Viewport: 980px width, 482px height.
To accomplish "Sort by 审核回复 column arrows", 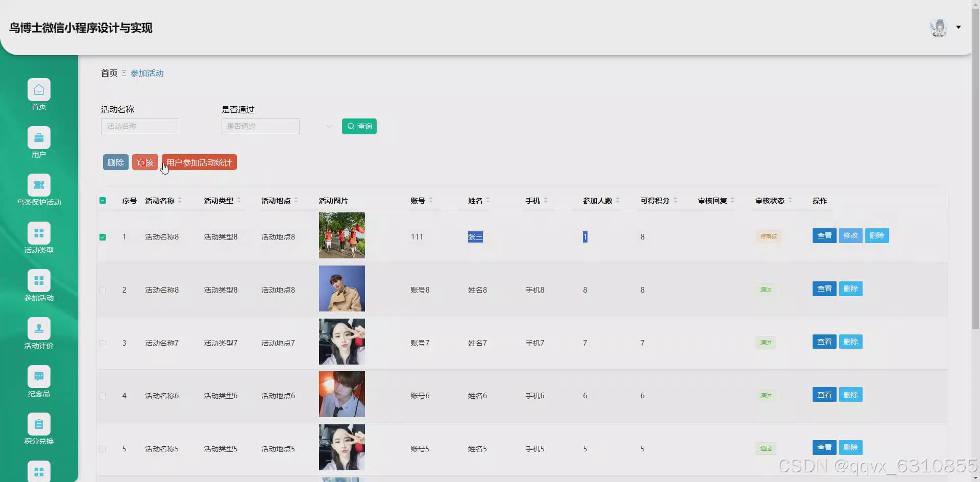I will point(732,201).
